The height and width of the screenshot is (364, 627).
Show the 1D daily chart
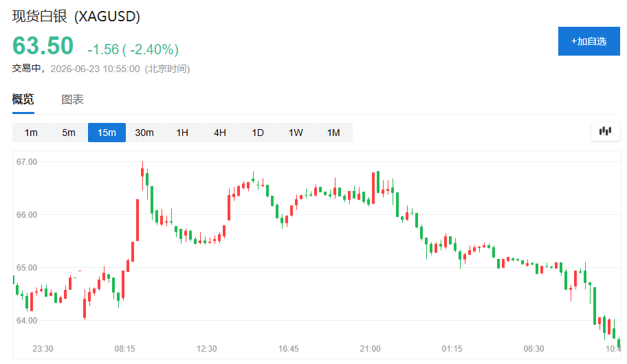point(258,133)
